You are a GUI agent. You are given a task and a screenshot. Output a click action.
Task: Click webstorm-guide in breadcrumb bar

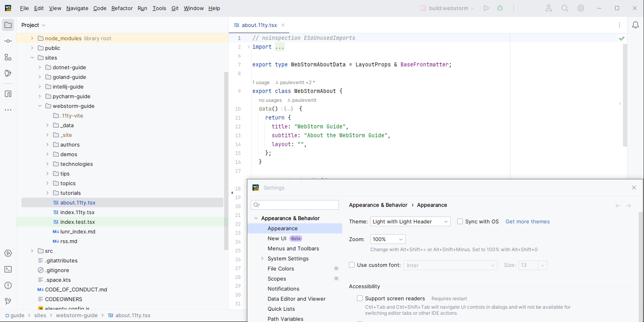76,315
